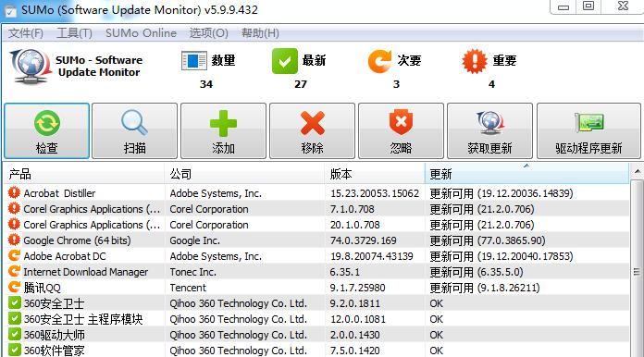Screen dimensions: 644x357
Task: Click the red alert icon for Google Chrome
Action: [x=14, y=240]
